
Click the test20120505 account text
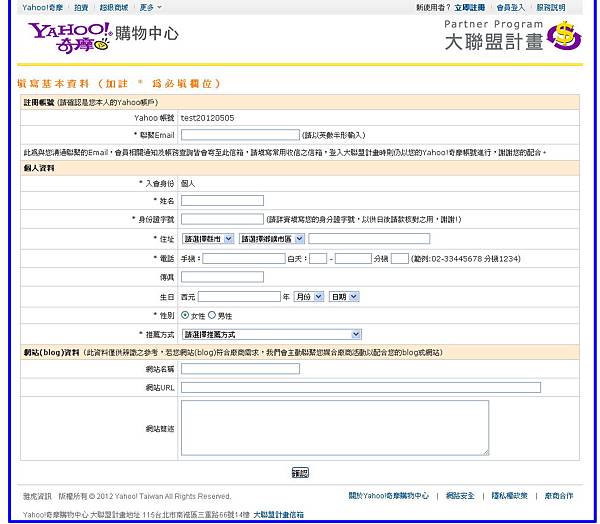pyautogui.click(x=207, y=118)
